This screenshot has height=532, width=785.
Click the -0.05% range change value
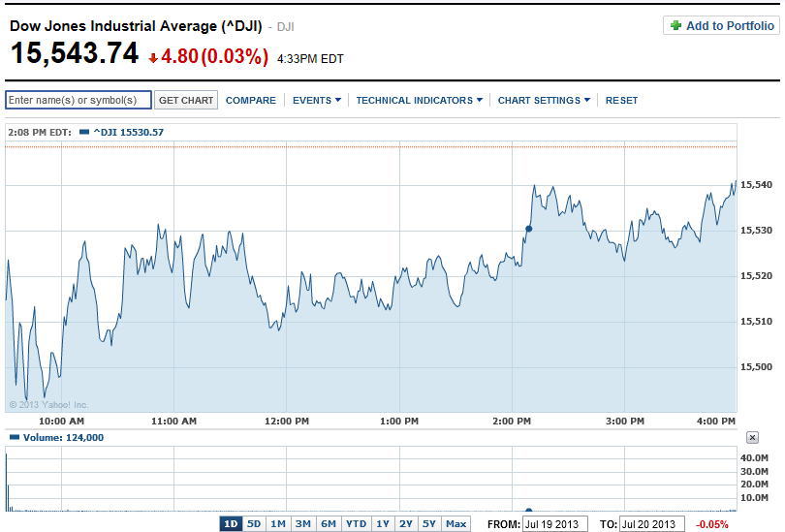pos(712,524)
